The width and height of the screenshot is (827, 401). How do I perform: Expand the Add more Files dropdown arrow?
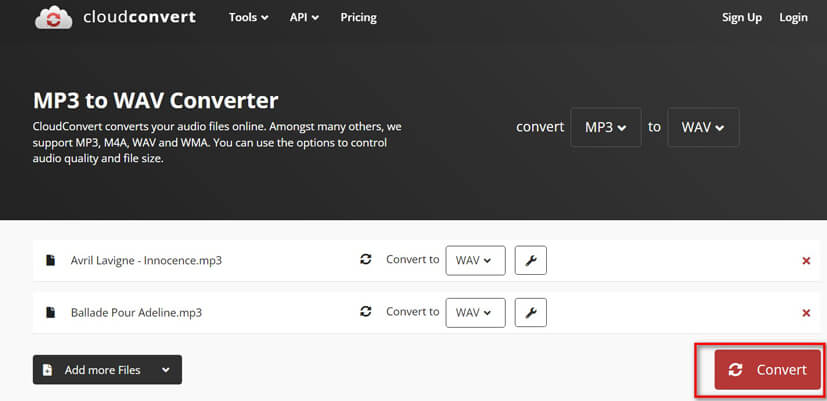click(x=166, y=370)
